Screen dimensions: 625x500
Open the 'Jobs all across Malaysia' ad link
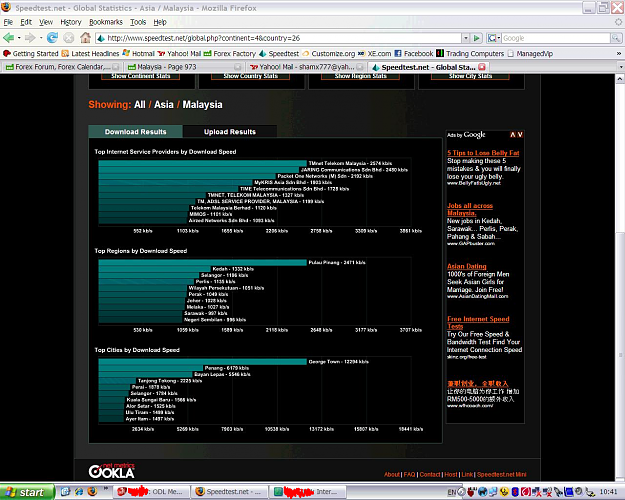coord(470,209)
